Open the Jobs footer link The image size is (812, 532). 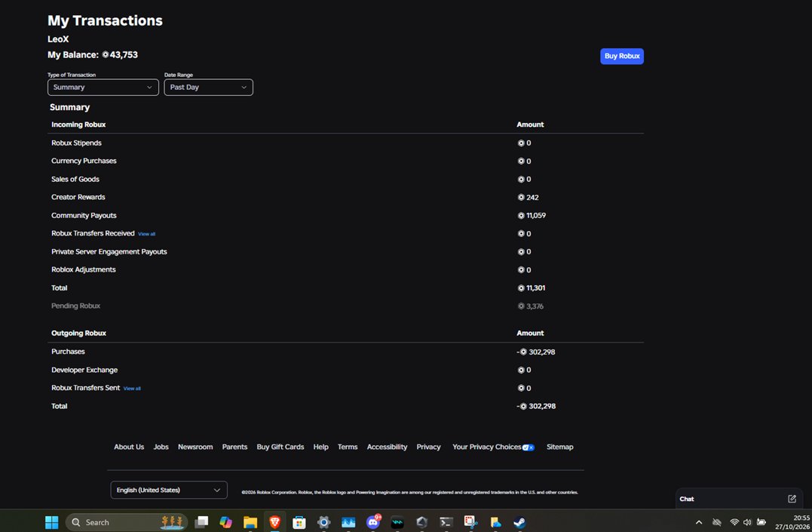[161, 447]
